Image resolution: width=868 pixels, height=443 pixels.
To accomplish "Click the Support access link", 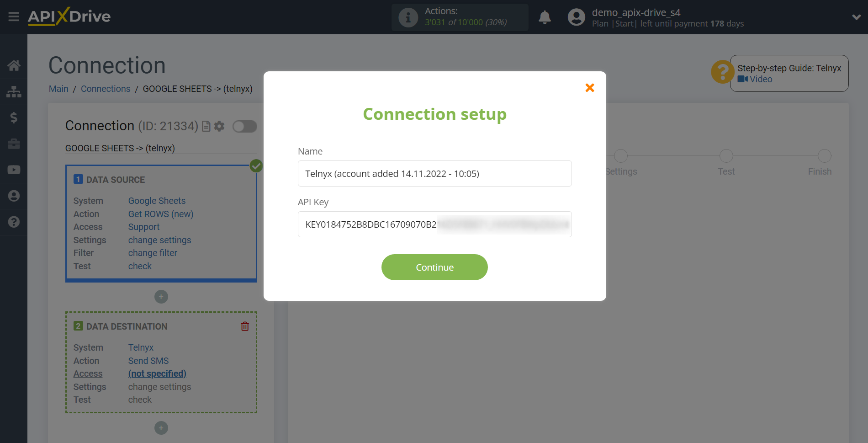I will point(144,227).
